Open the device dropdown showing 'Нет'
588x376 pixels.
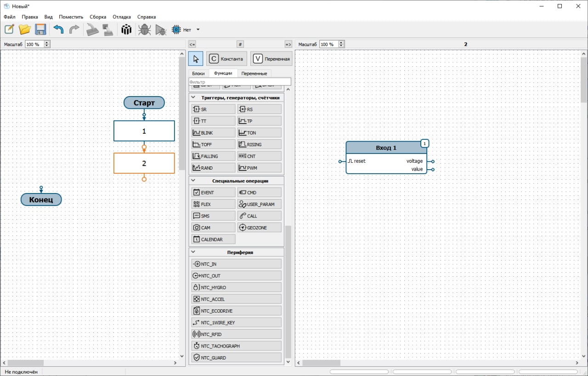(198, 30)
